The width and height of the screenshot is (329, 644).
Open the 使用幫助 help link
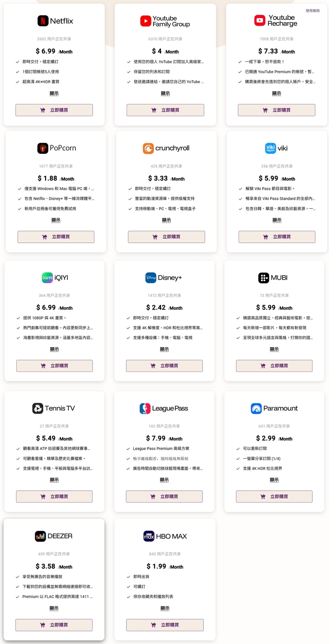pyautogui.click(x=313, y=10)
